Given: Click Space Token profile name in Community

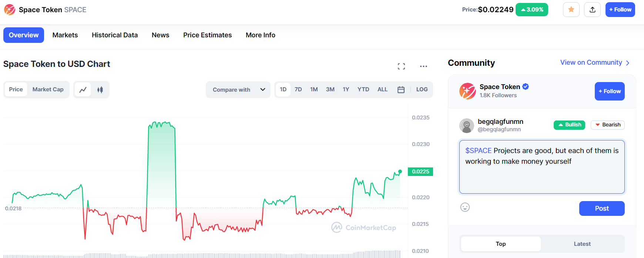Looking at the screenshot, I should pyautogui.click(x=500, y=87).
